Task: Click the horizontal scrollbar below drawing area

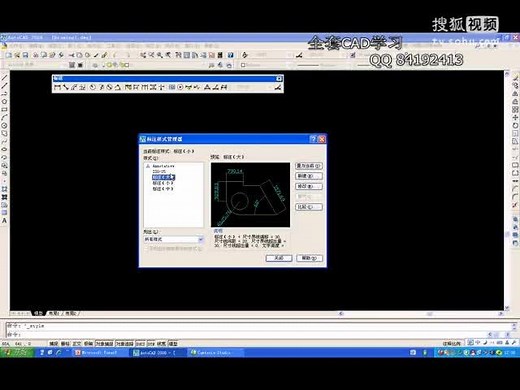Action: click(422, 314)
